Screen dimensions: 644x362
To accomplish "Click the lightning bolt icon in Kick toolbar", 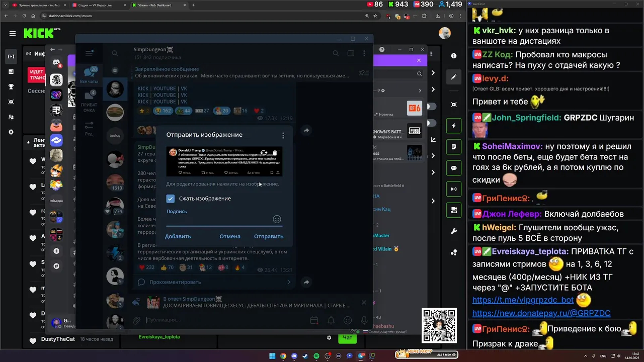I will (454, 126).
